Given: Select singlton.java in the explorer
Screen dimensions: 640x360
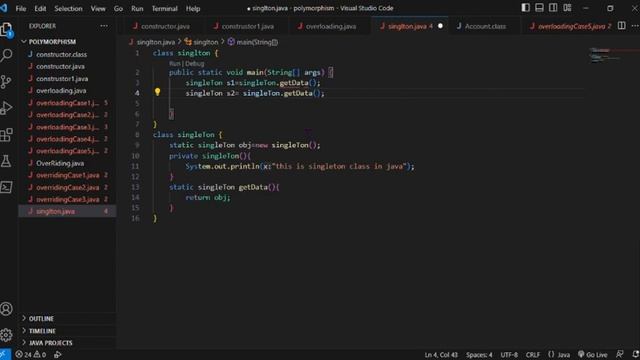Looking at the screenshot, I should coord(67,211).
